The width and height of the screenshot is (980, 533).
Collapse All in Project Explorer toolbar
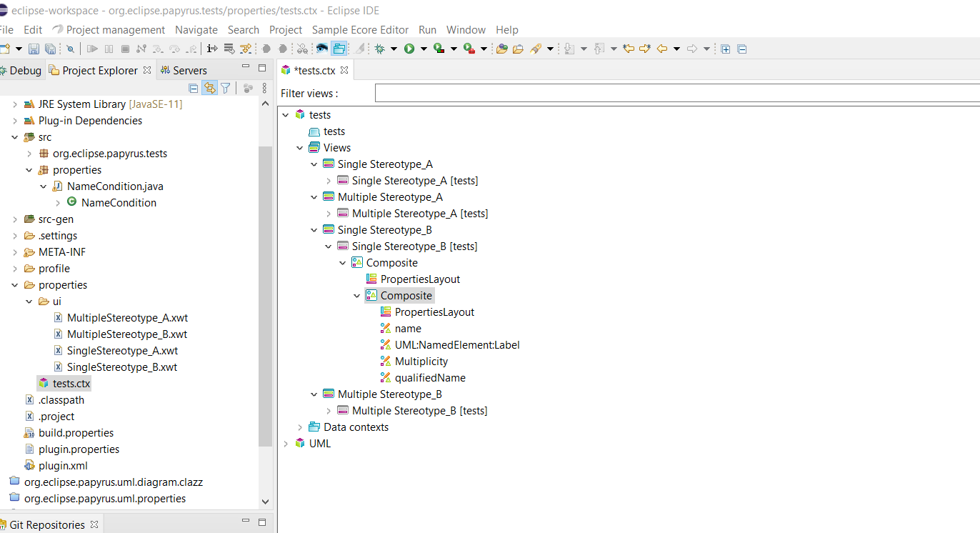coord(193,88)
